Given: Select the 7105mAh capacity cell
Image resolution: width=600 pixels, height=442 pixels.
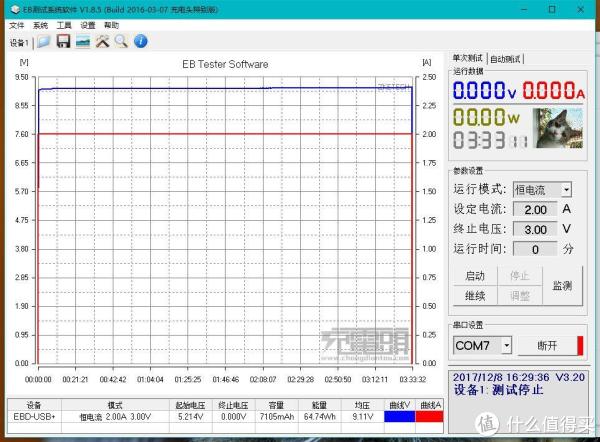Looking at the screenshot, I should click(x=277, y=416).
